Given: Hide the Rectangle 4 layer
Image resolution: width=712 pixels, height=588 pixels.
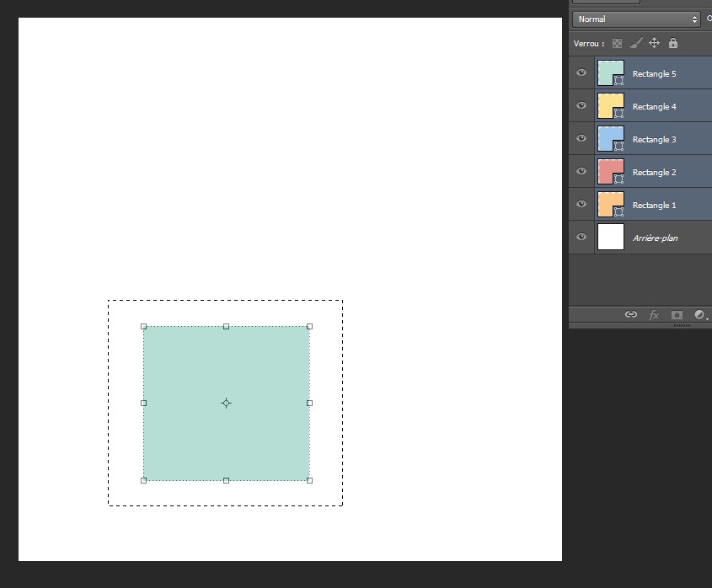Looking at the screenshot, I should pos(581,105).
